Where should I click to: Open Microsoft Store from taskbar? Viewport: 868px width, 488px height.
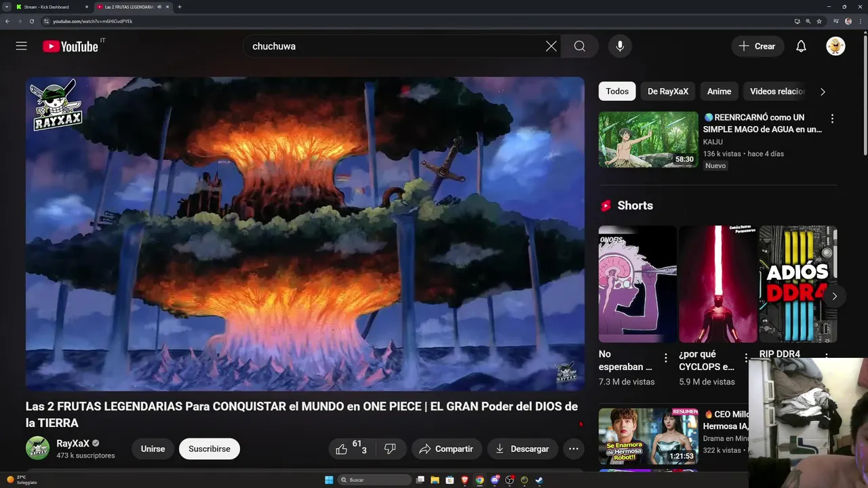450,480
